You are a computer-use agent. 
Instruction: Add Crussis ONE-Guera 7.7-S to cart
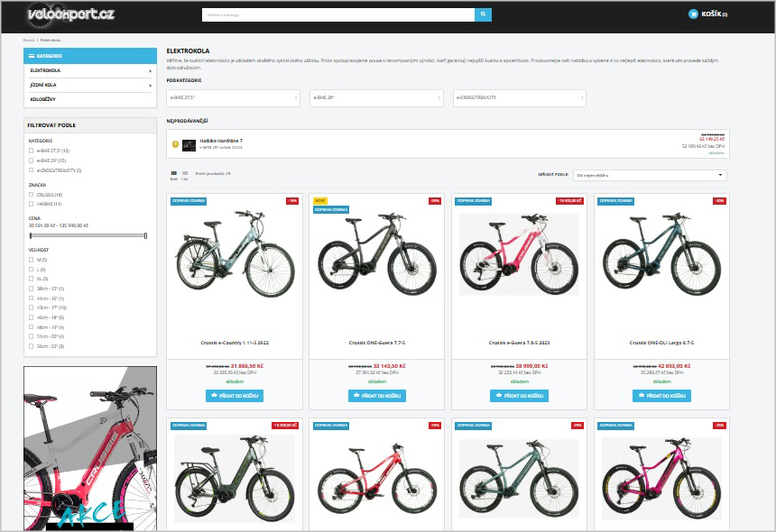point(377,396)
